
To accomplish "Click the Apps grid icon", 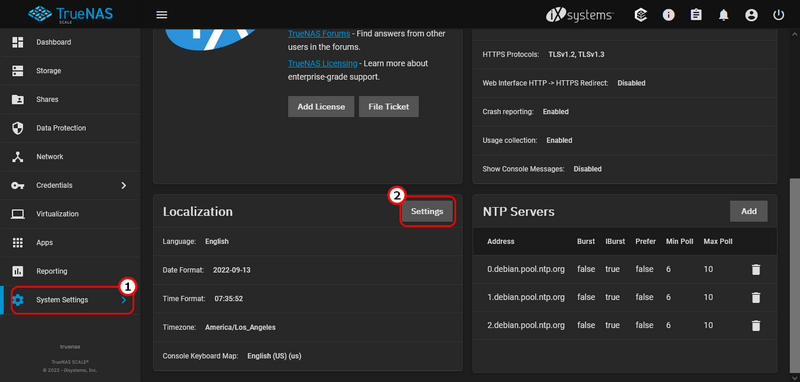I will click(18, 243).
